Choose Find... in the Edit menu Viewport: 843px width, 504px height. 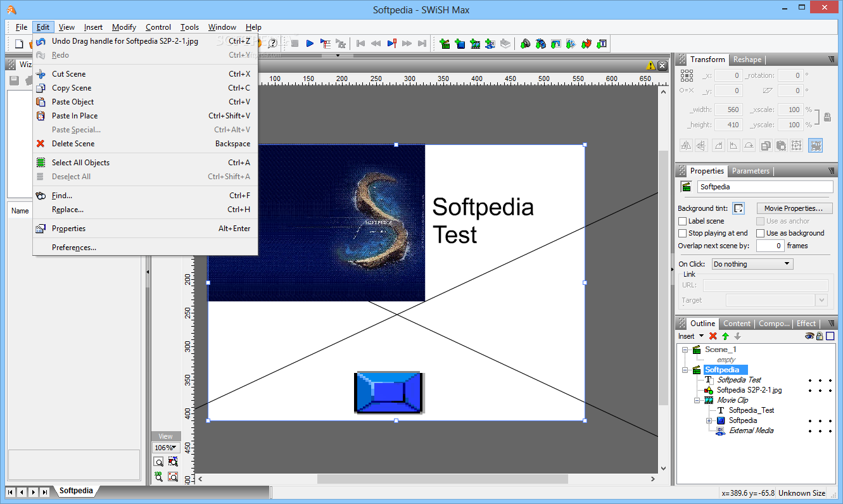tap(146, 196)
